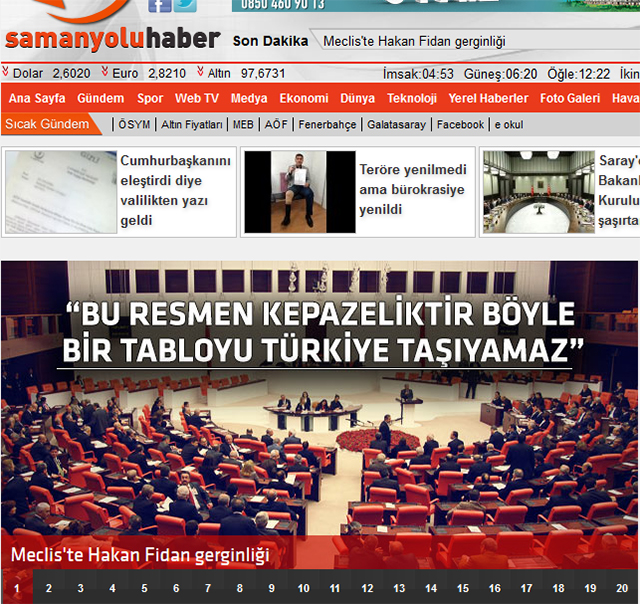Open the Web TV menu item
Viewport: 640px width, 604px height.
[x=196, y=99]
